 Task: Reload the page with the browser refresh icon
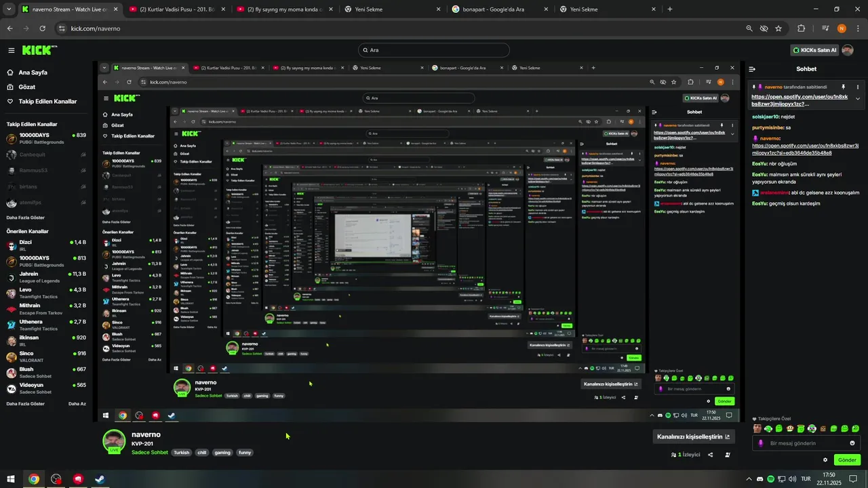tap(42, 28)
